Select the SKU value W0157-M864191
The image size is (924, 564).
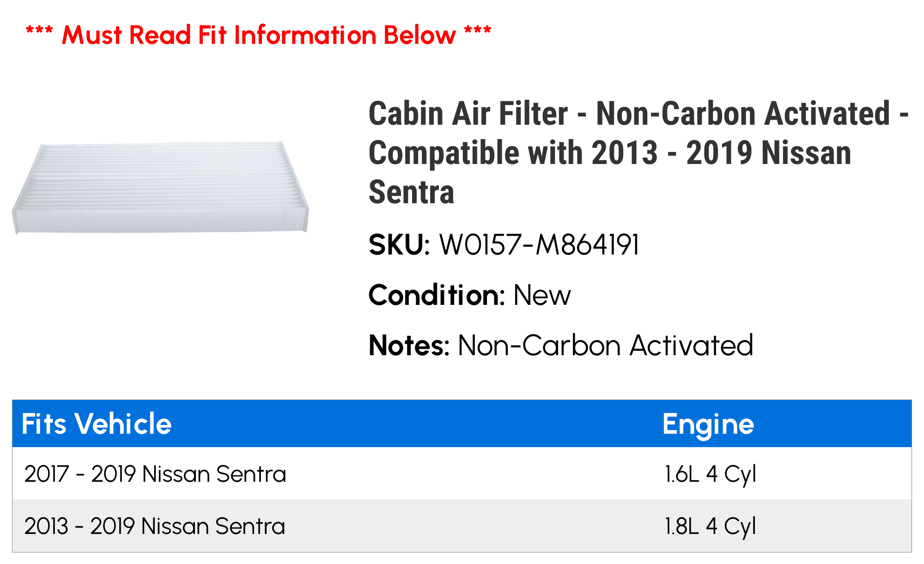pos(539,245)
